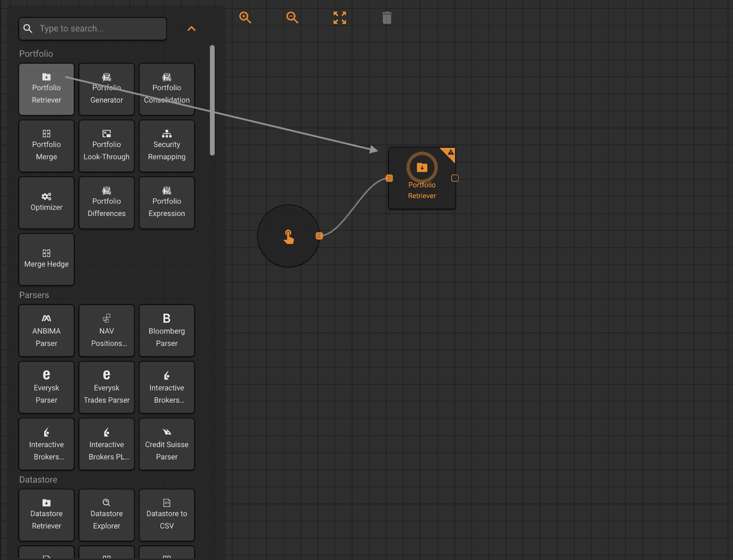
Task: Click the Portfolio Retriever node output port
Action: point(455,178)
